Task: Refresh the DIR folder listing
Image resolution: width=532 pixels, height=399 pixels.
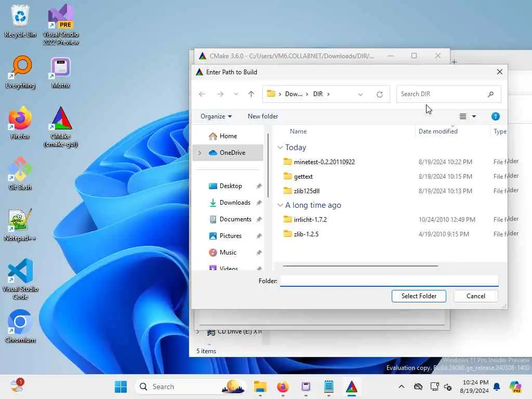Action: (x=380, y=94)
